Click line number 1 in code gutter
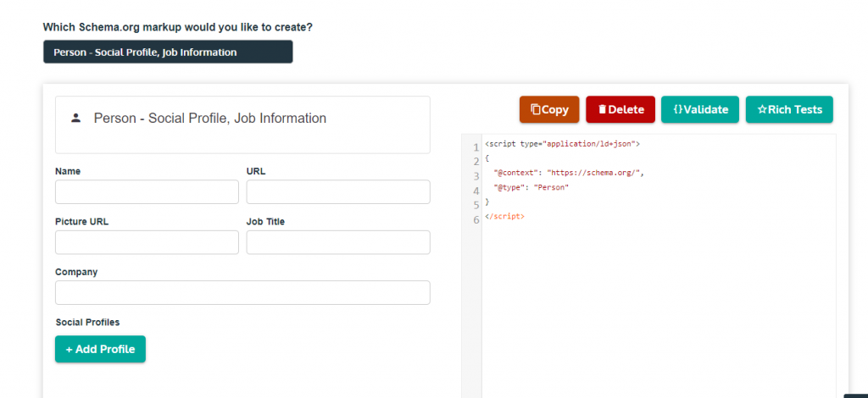Image resolution: width=868 pixels, height=398 pixels. pyautogui.click(x=476, y=147)
